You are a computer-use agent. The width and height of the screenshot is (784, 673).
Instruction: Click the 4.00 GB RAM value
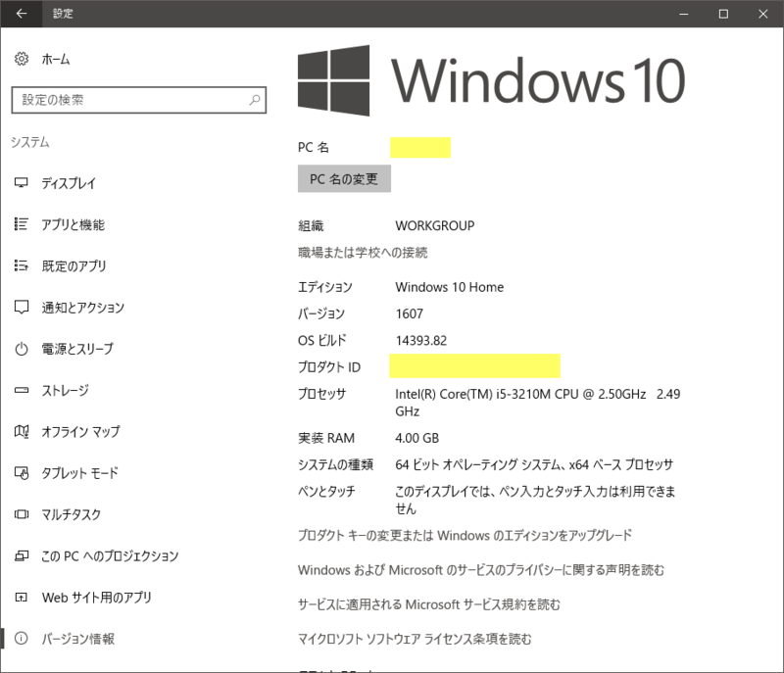point(417,438)
